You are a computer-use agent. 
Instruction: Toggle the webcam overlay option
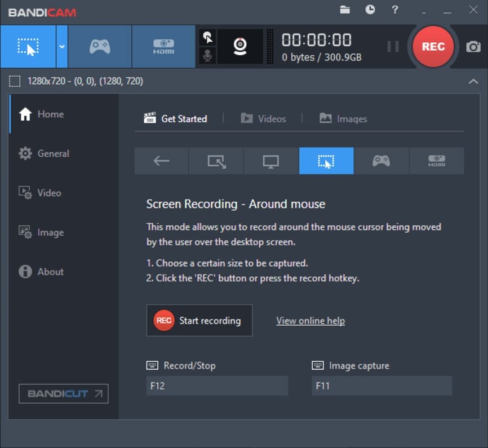pyautogui.click(x=241, y=46)
